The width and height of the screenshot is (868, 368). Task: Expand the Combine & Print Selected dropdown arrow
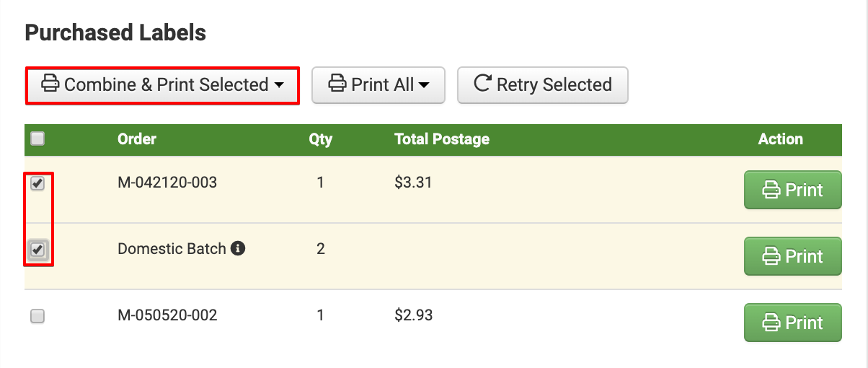279,85
